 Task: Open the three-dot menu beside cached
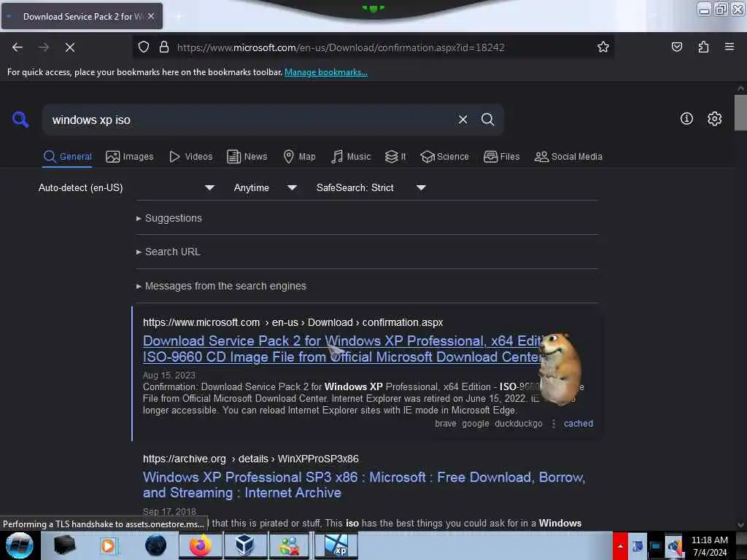(x=554, y=424)
